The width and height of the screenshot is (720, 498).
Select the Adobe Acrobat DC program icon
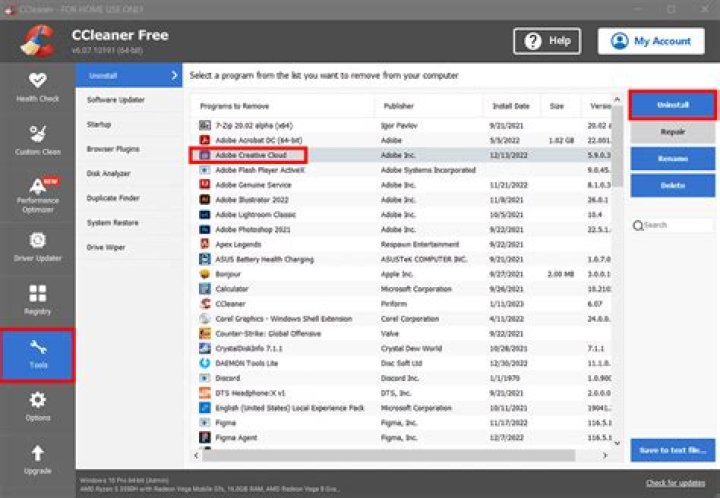[x=205, y=140]
